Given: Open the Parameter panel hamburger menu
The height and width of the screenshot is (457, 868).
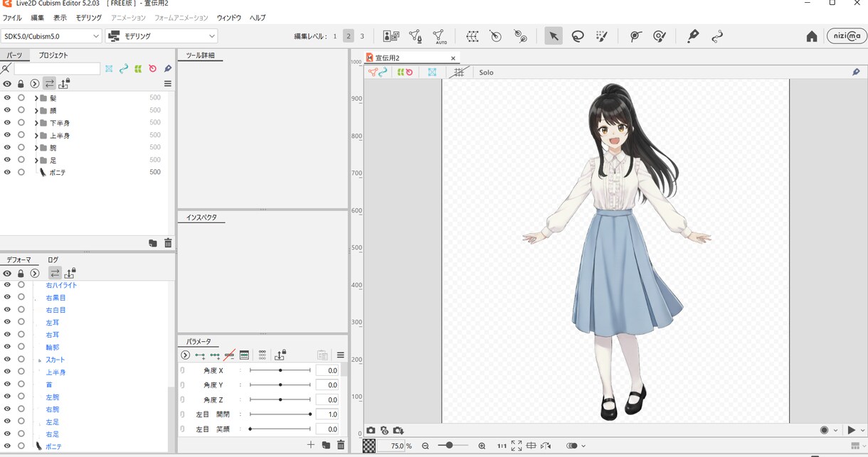Looking at the screenshot, I should (x=341, y=355).
